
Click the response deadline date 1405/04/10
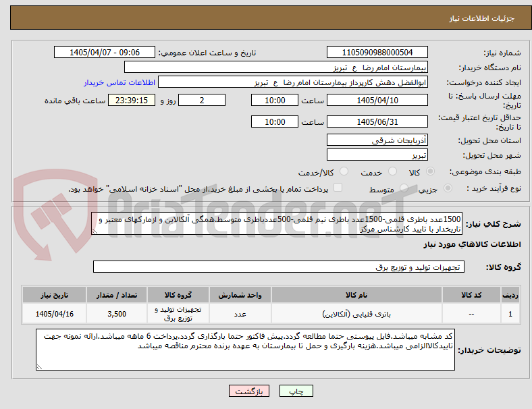[x=377, y=100]
